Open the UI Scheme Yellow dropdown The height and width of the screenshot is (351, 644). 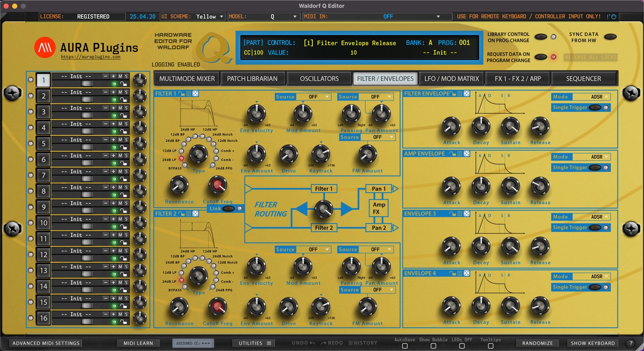click(x=210, y=17)
